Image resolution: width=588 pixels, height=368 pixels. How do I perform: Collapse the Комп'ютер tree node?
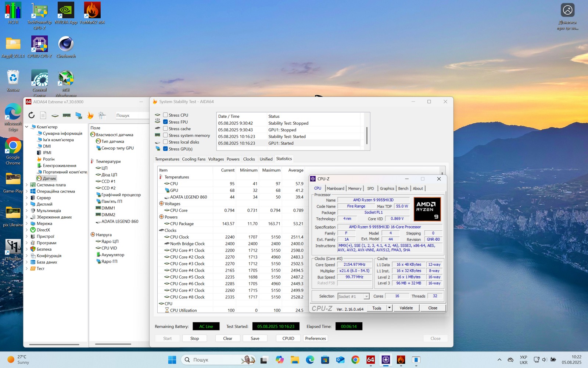tap(26, 127)
